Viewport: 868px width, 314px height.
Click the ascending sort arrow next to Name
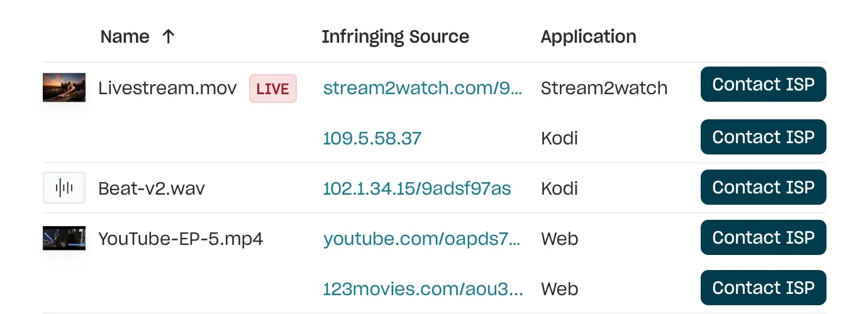point(168,36)
